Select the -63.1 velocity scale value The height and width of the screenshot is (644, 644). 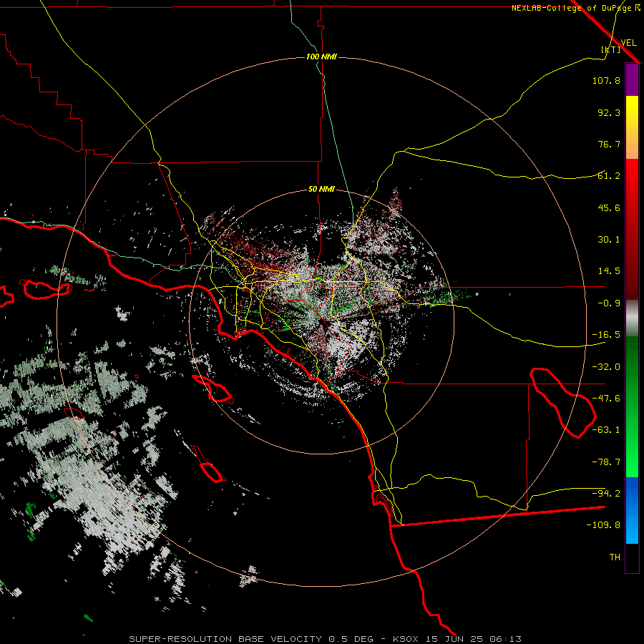[606, 430]
